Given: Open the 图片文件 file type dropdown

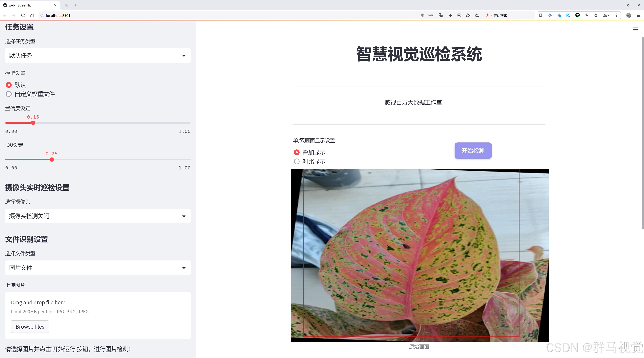Looking at the screenshot, I should (98, 268).
